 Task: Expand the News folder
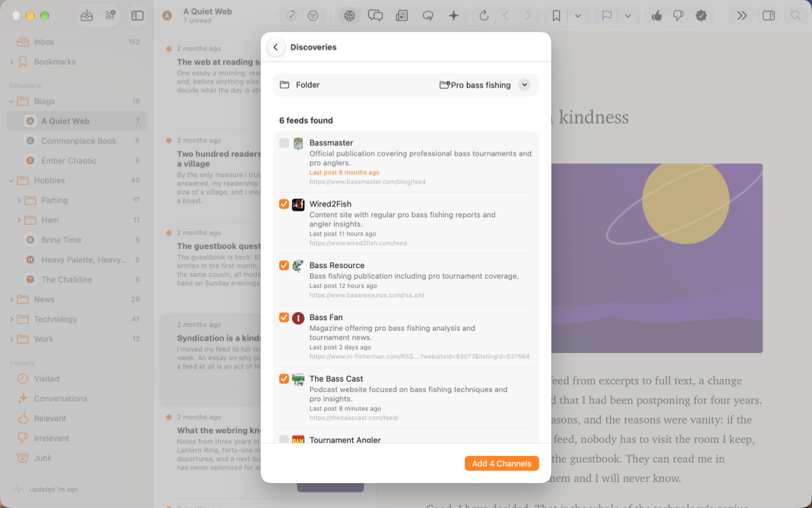[x=11, y=299]
